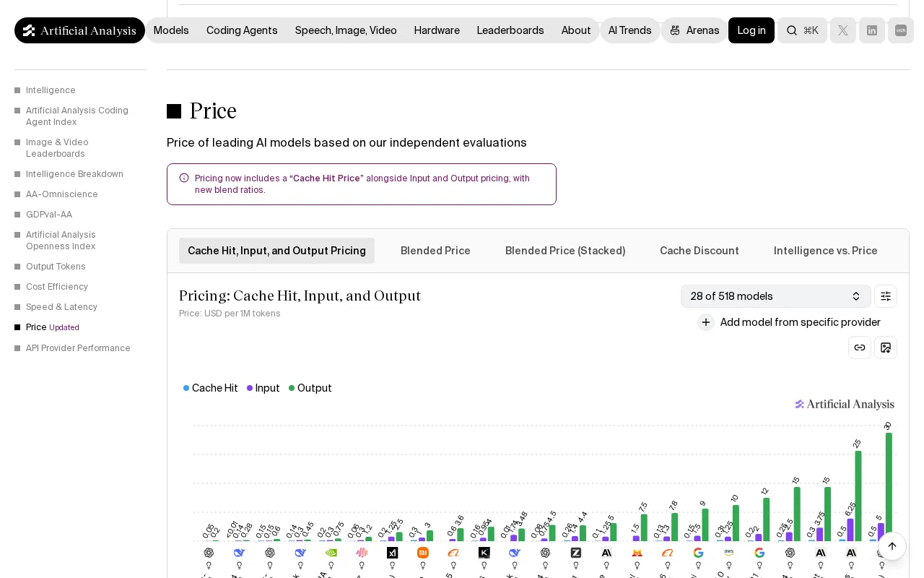Image resolution: width=924 pixels, height=578 pixels.
Task: Select Price Updated in sidebar
Action: [52, 327]
